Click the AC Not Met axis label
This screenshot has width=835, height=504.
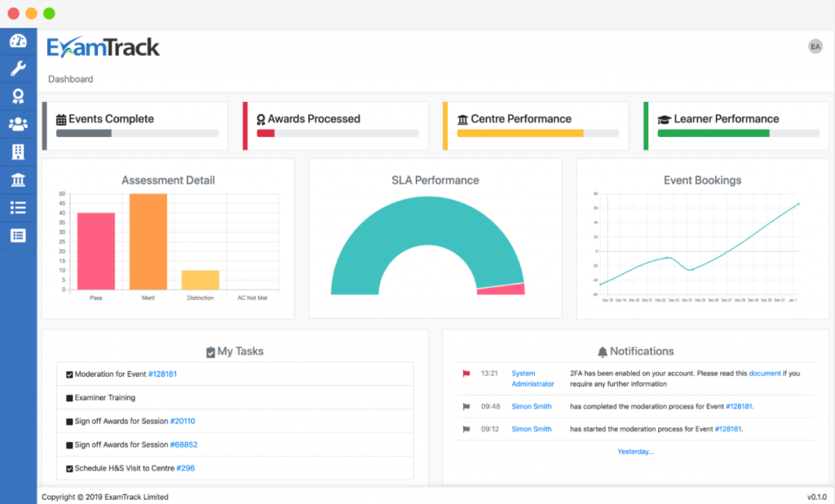click(x=253, y=298)
